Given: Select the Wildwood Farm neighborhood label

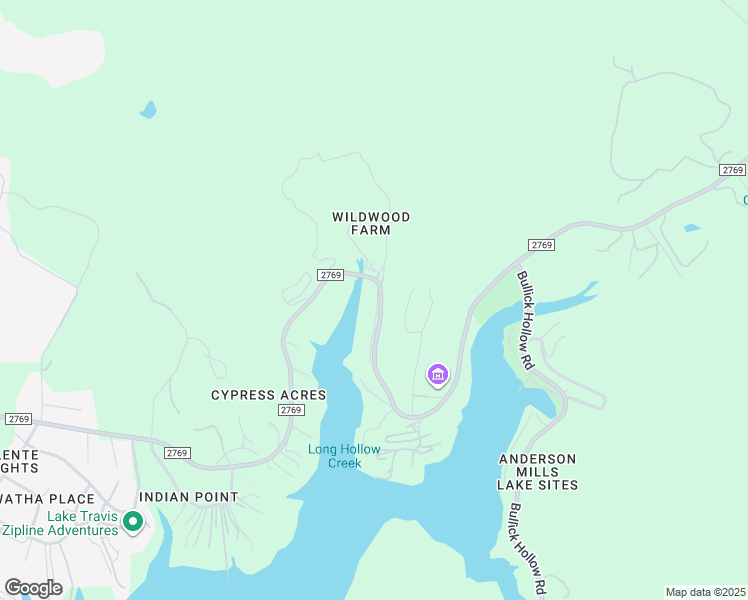Looking at the screenshot, I should pyautogui.click(x=371, y=223).
